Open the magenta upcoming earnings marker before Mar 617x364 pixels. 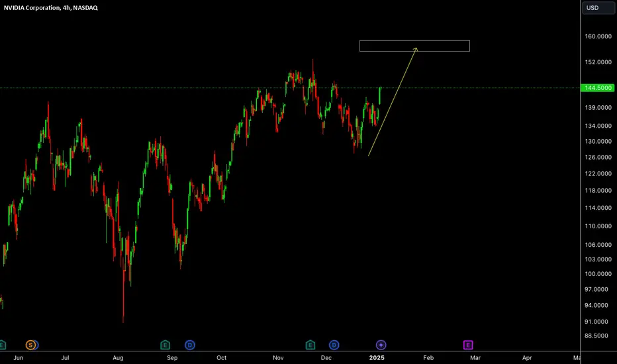pyautogui.click(x=468, y=345)
